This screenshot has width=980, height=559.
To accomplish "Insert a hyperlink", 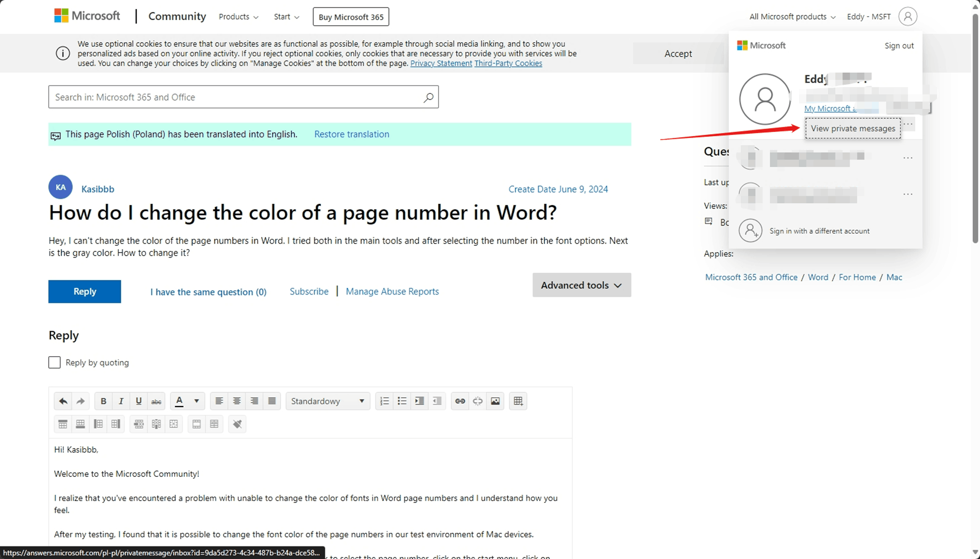I will (460, 401).
